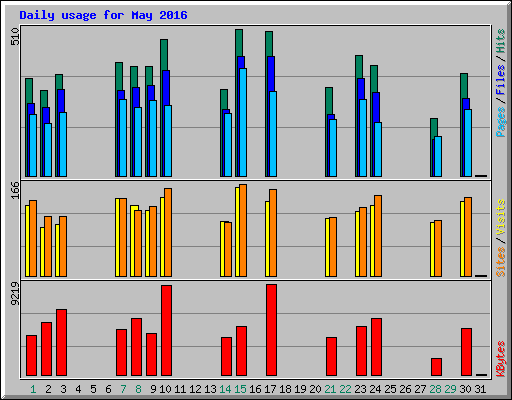Select day 20 on the date axis
Screen dimensions: 512x400
pos(315,389)
